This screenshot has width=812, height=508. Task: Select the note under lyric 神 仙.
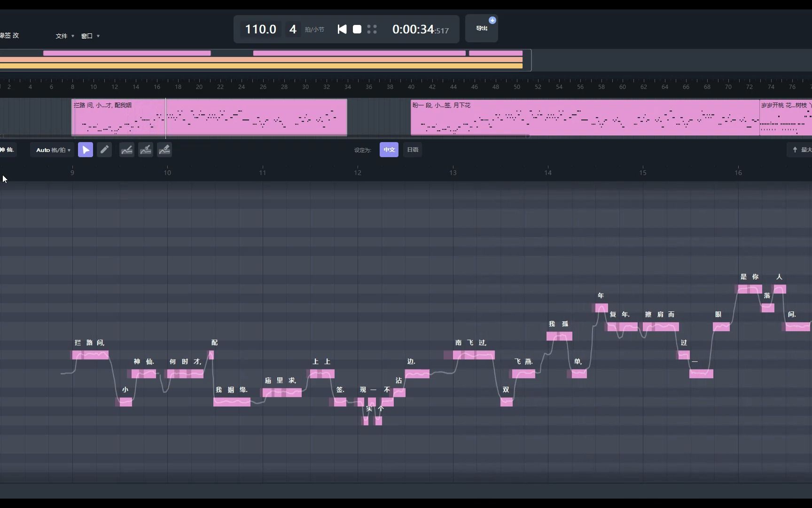tap(144, 373)
